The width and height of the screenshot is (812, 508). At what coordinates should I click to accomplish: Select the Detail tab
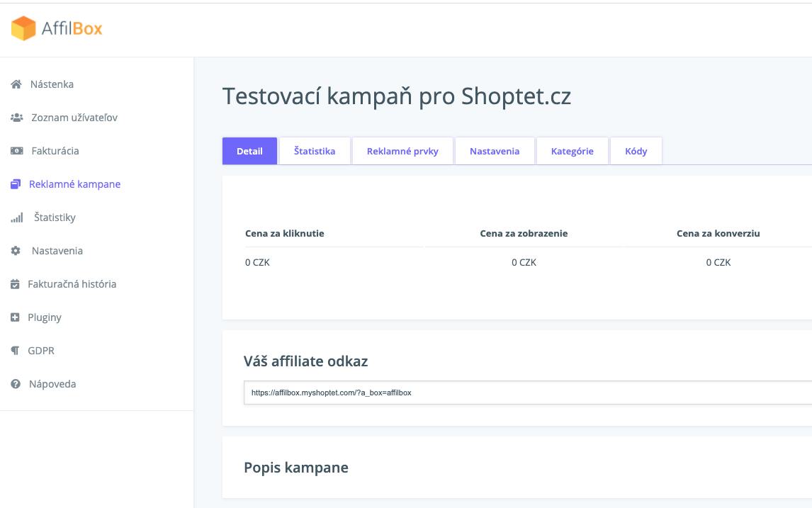[x=249, y=151]
